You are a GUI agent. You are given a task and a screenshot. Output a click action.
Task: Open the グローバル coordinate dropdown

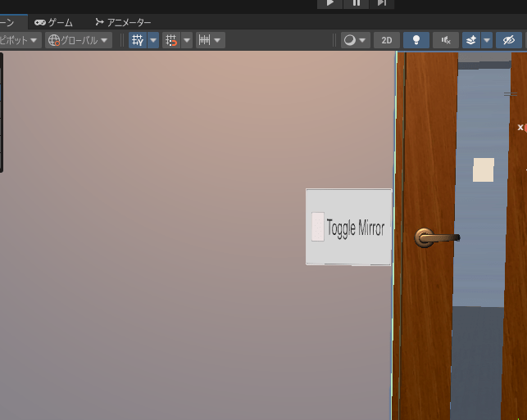[78, 40]
